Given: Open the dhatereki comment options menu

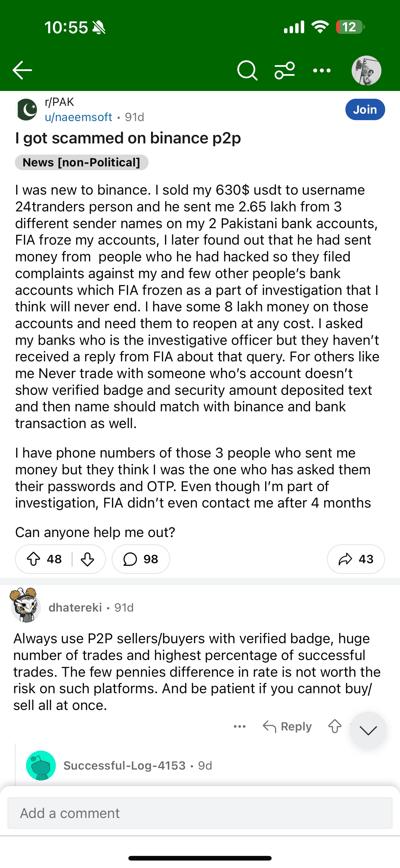Looking at the screenshot, I should [x=240, y=726].
